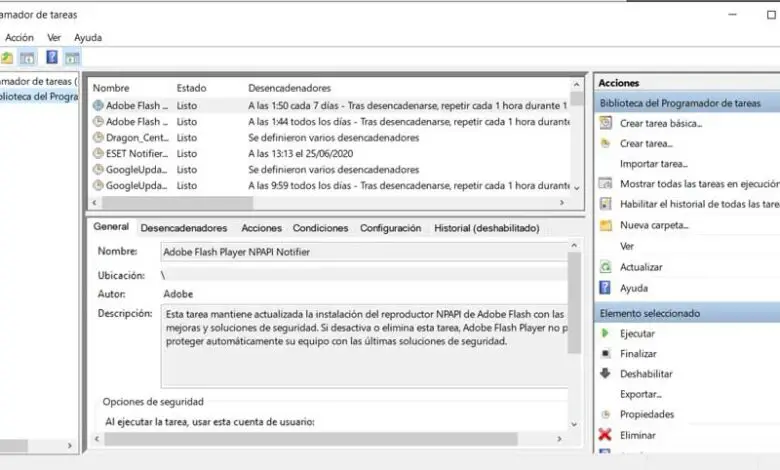Click the Autor value Adobe
Screen dimensions: 780x470
coord(178,294)
